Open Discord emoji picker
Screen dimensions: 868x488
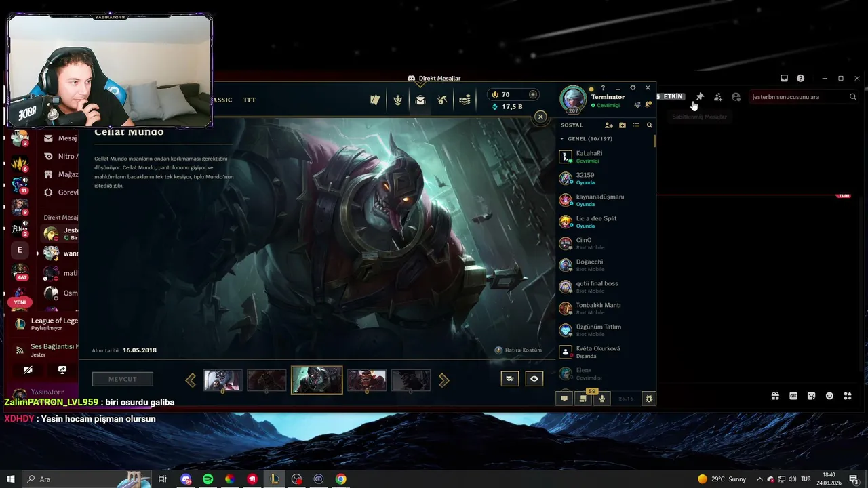tap(829, 396)
